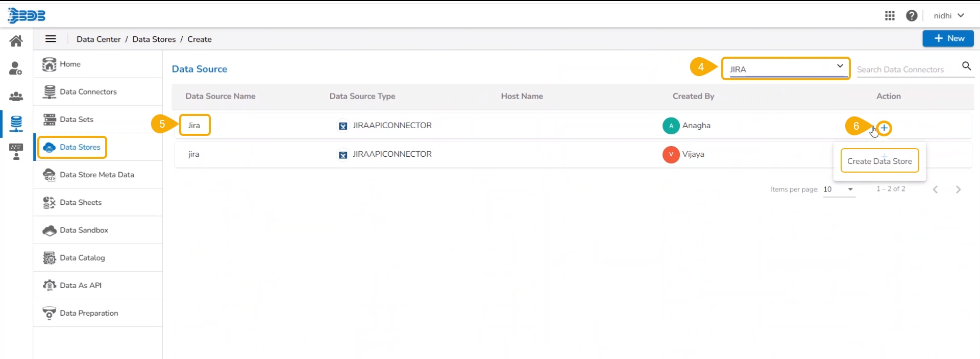Open Home in the data menu
The width and height of the screenshot is (980, 359).
click(98, 64)
